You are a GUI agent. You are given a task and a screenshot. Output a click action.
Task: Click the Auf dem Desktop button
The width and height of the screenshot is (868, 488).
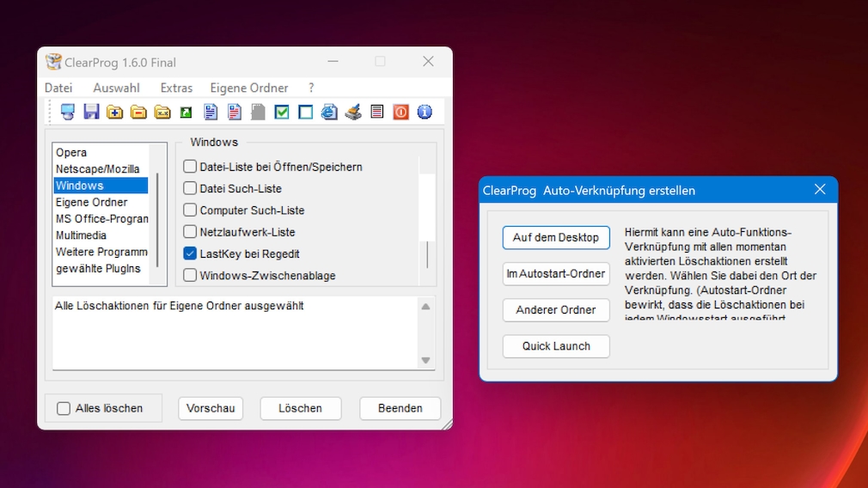tap(556, 237)
